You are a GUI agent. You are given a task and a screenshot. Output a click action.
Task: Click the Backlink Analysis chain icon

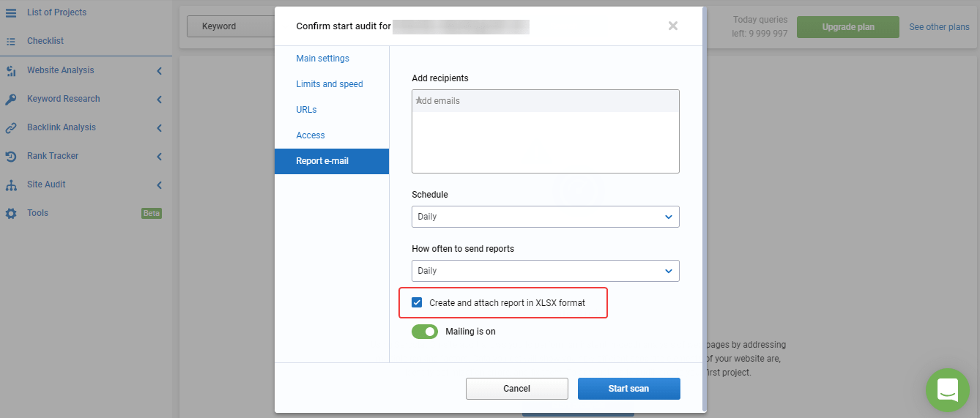tap(11, 128)
